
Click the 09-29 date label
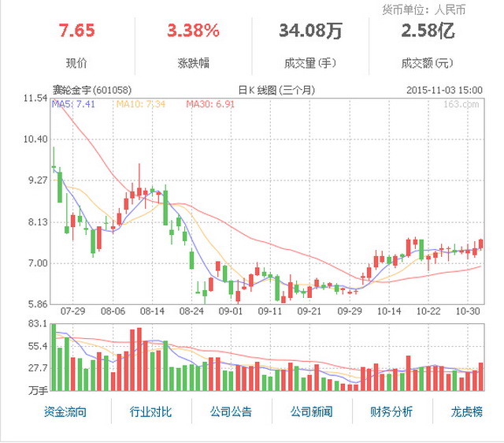pyautogui.click(x=350, y=311)
